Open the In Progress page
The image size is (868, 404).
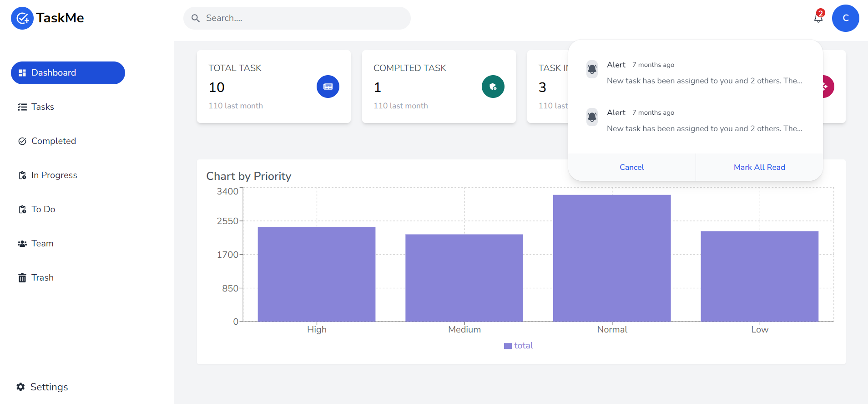(68, 175)
